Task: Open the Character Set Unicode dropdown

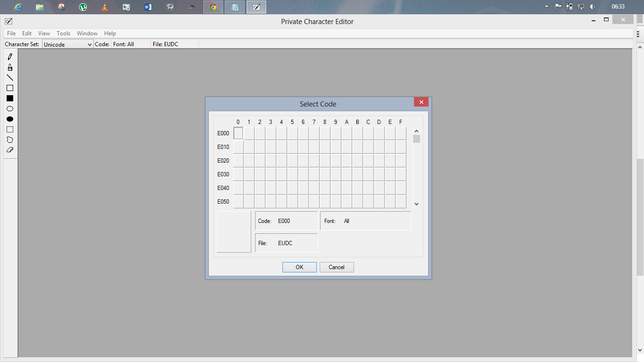Action: coord(68,44)
